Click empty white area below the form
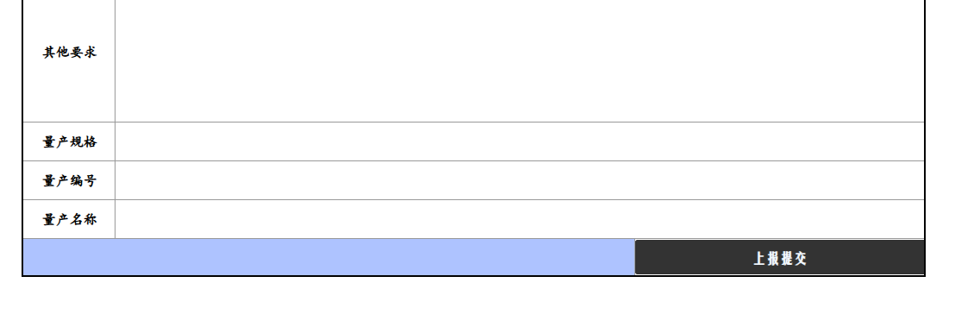The width and height of the screenshot is (980, 333). pyautogui.click(x=490, y=305)
